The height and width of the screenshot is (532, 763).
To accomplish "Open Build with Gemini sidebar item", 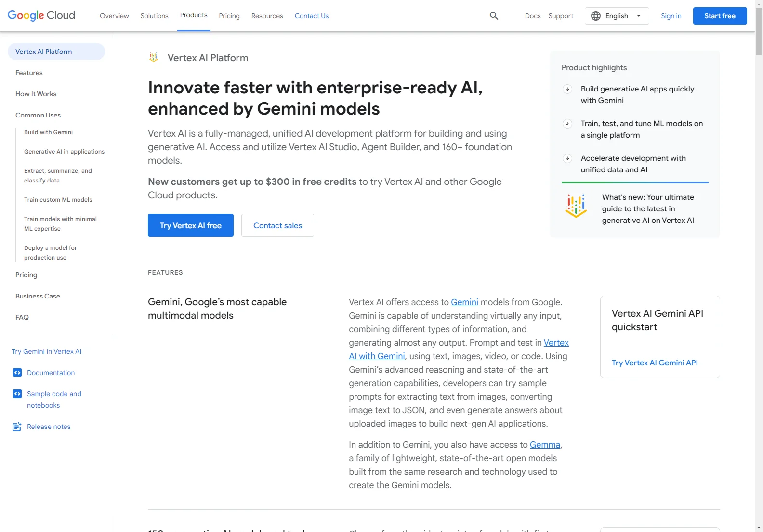I will click(48, 132).
